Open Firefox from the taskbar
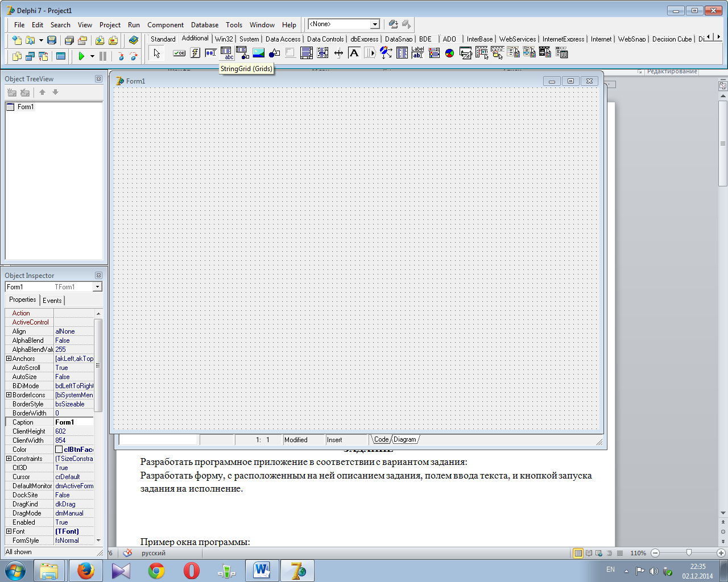Viewport: 728px width, 582px height. pos(86,571)
